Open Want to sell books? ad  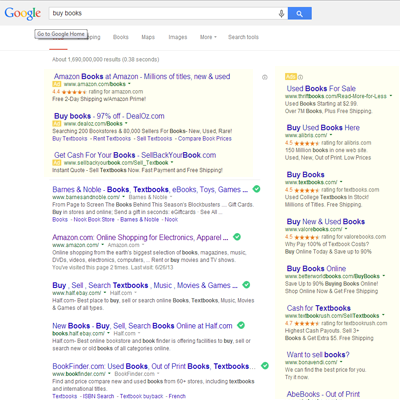pyautogui.click(x=318, y=354)
